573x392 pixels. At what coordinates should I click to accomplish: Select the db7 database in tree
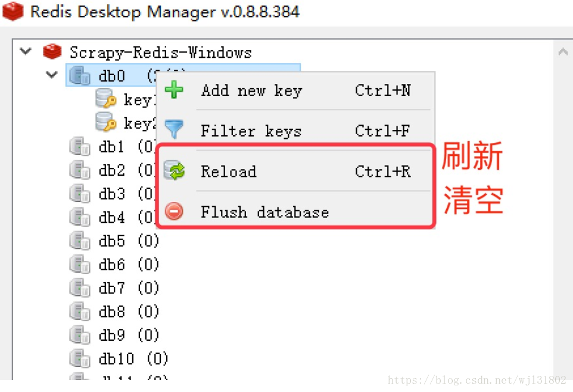click(112, 288)
